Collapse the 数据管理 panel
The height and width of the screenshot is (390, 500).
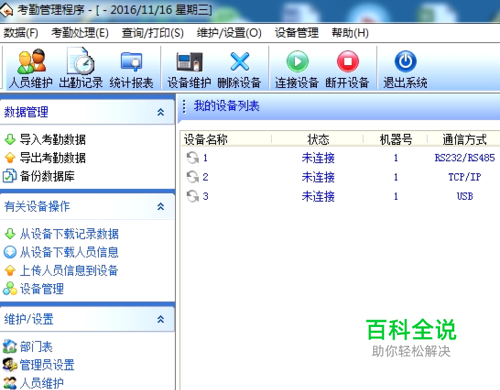[161, 112]
